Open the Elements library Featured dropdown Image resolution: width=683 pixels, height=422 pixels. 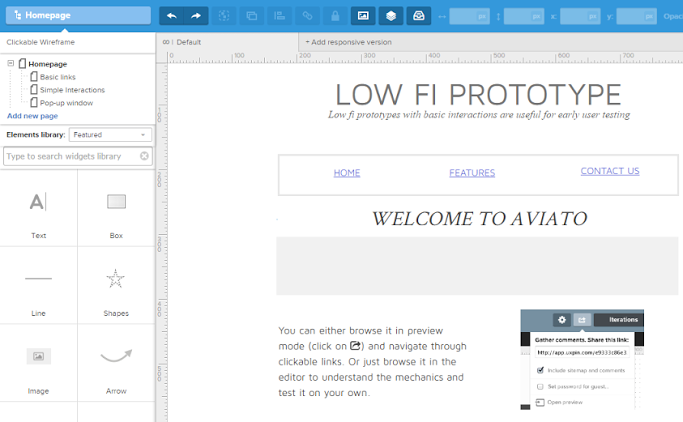109,135
